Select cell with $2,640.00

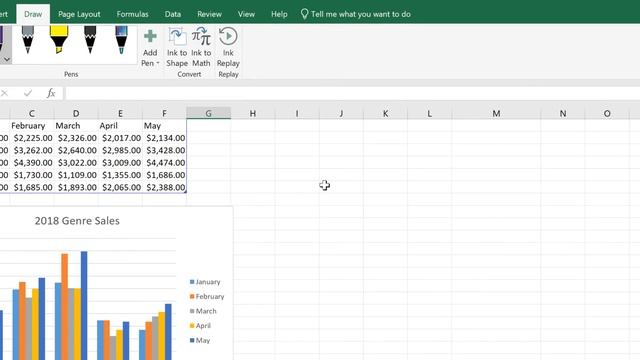[76, 150]
